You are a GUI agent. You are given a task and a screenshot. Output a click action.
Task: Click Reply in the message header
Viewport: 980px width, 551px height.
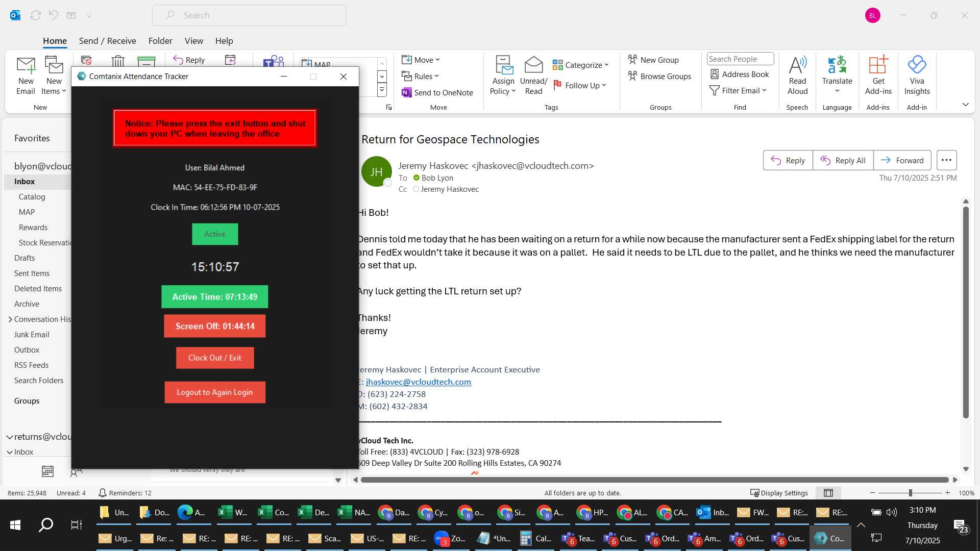(x=788, y=160)
